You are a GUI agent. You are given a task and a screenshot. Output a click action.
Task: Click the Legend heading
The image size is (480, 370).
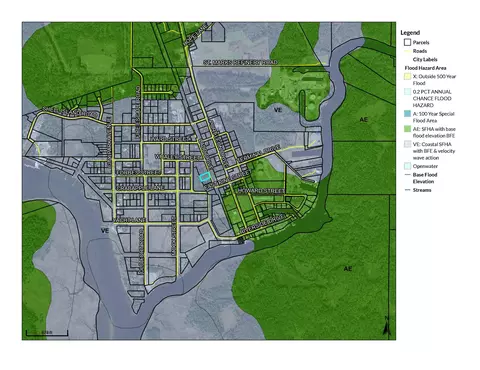pyautogui.click(x=410, y=33)
